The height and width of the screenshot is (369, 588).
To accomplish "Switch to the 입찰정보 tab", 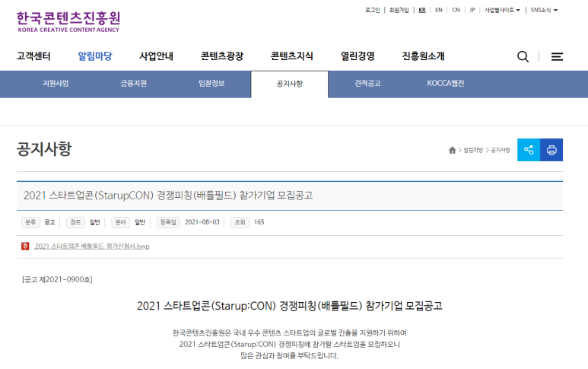I will (211, 84).
